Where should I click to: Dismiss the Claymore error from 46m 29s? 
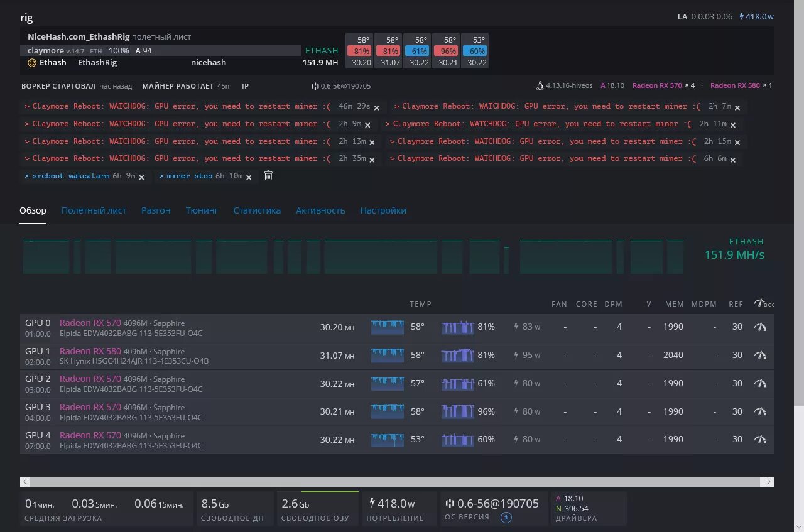point(377,108)
